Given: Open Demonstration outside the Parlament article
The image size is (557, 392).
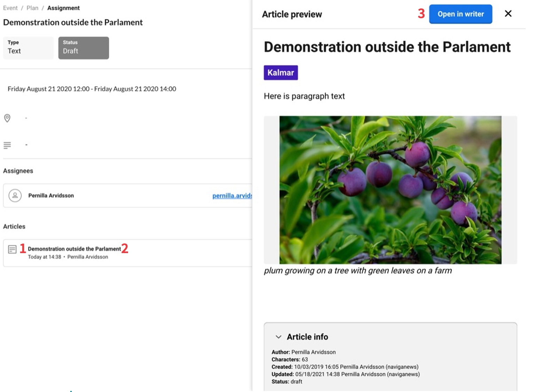Looking at the screenshot, I should [x=74, y=249].
